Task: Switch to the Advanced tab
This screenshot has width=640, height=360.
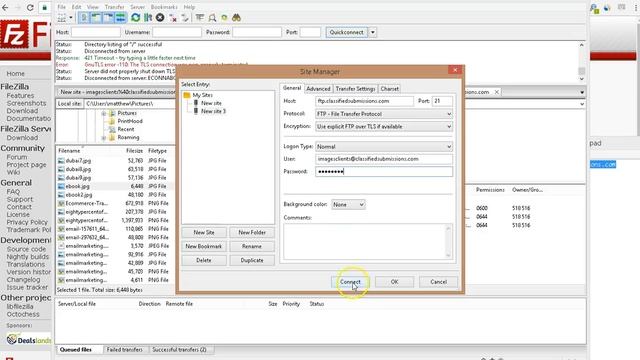Action: 318,89
